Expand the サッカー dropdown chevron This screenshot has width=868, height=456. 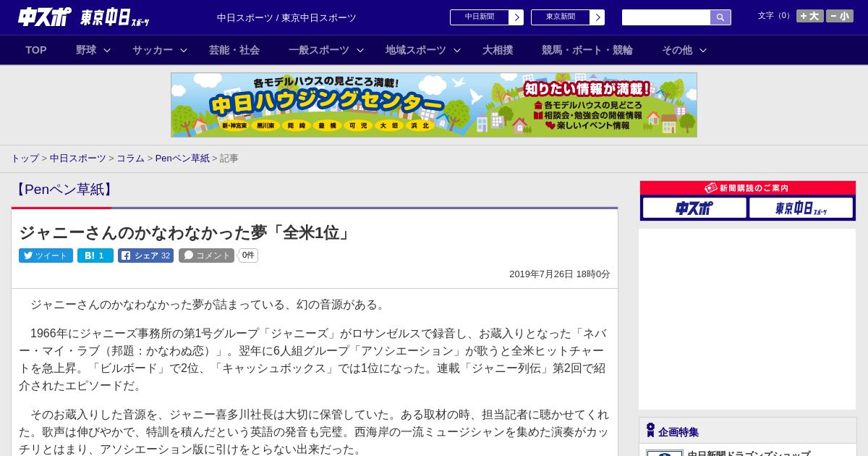click(x=184, y=50)
